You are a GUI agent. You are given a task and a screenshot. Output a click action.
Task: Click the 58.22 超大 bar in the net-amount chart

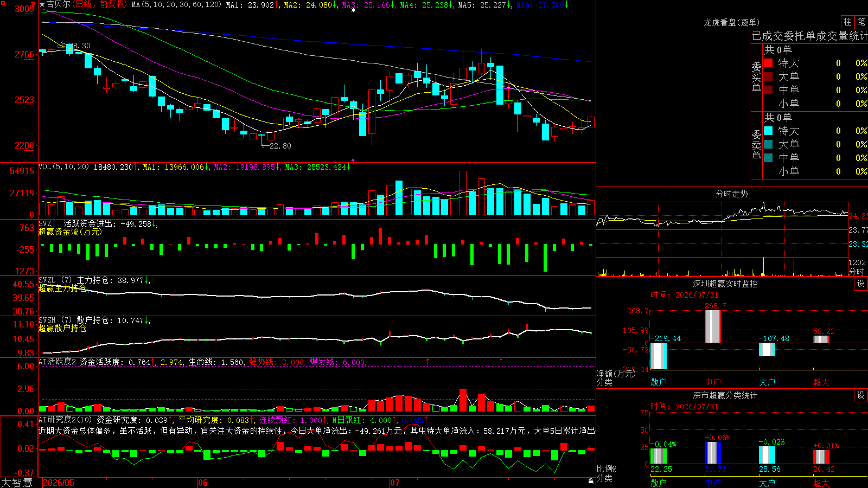[821, 339]
